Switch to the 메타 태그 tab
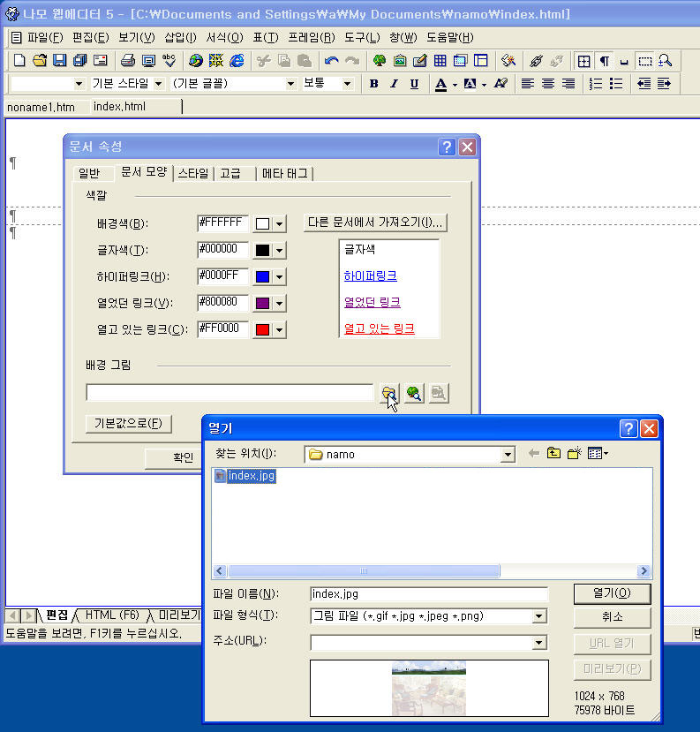The height and width of the screenshot is (732, 700). pos(284,174)
